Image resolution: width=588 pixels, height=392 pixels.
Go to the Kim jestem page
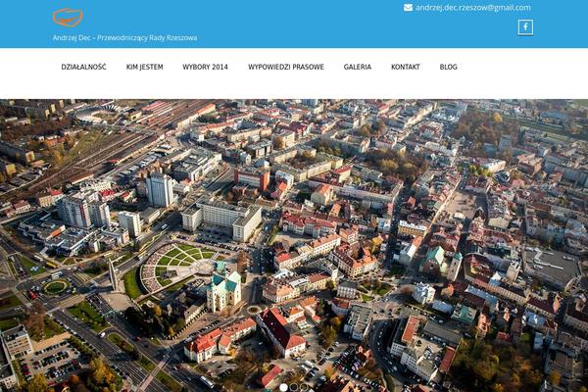(145, 67)
